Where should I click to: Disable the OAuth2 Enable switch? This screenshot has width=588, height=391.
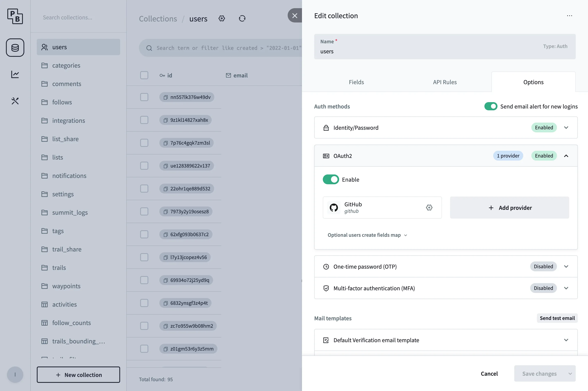(331, 179)
